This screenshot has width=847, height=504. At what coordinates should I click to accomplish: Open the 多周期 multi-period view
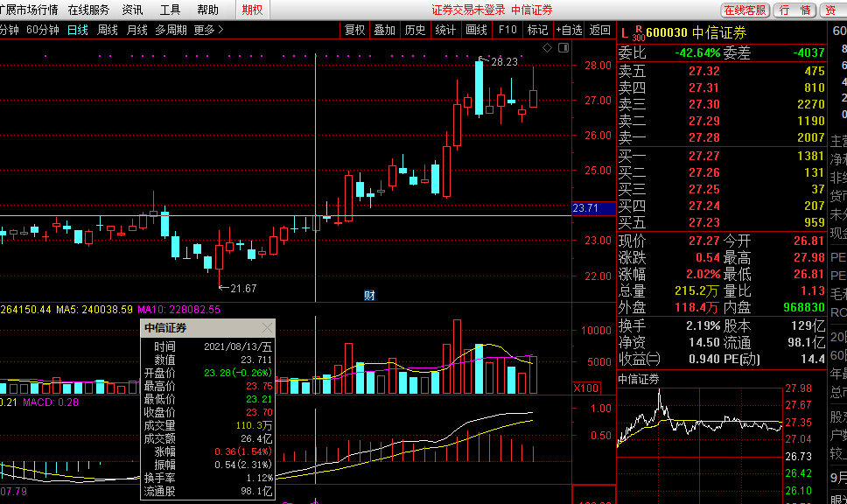(171, 31)
